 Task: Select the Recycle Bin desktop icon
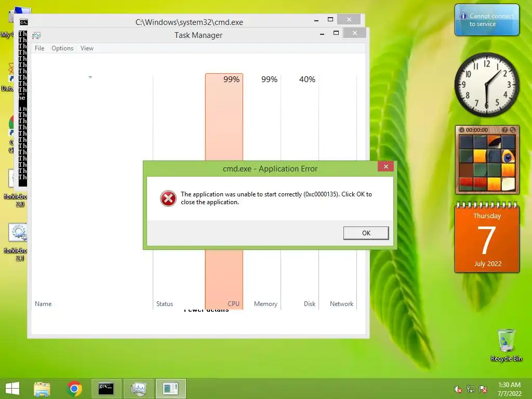506,345
